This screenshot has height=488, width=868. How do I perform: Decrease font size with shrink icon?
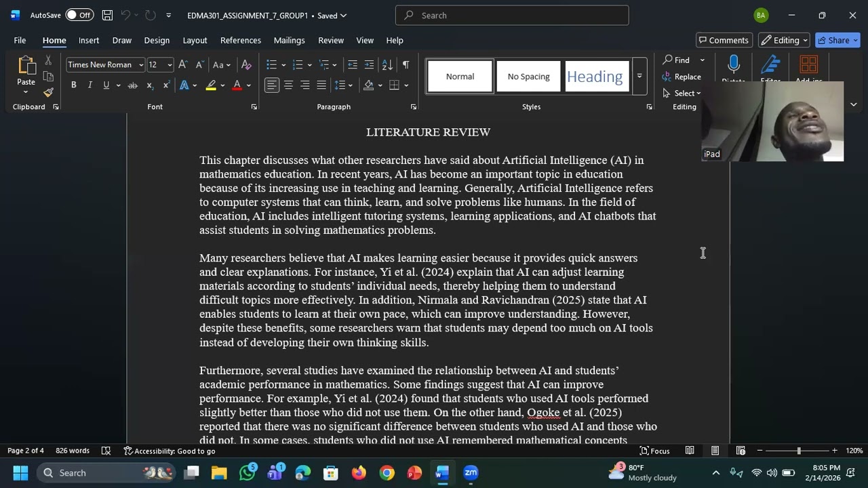(x=199, y=64)
